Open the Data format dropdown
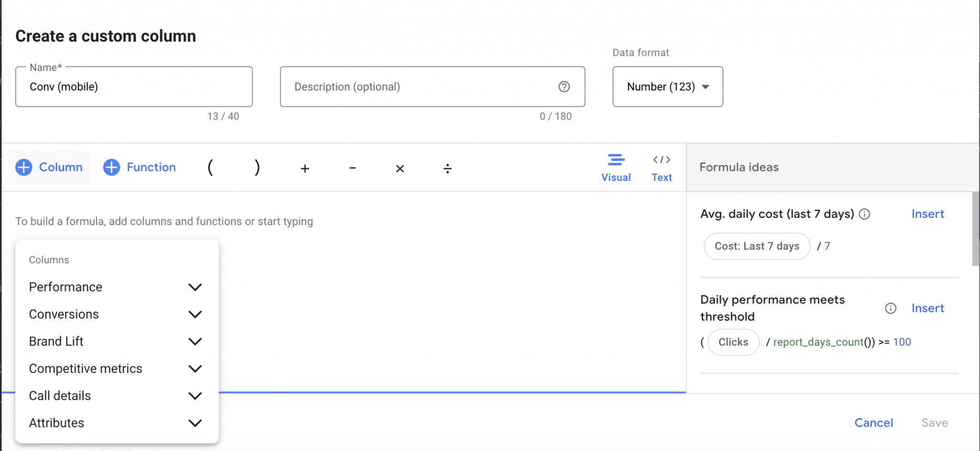This screenshot has width=980, height=451. (x=668, y=87)
